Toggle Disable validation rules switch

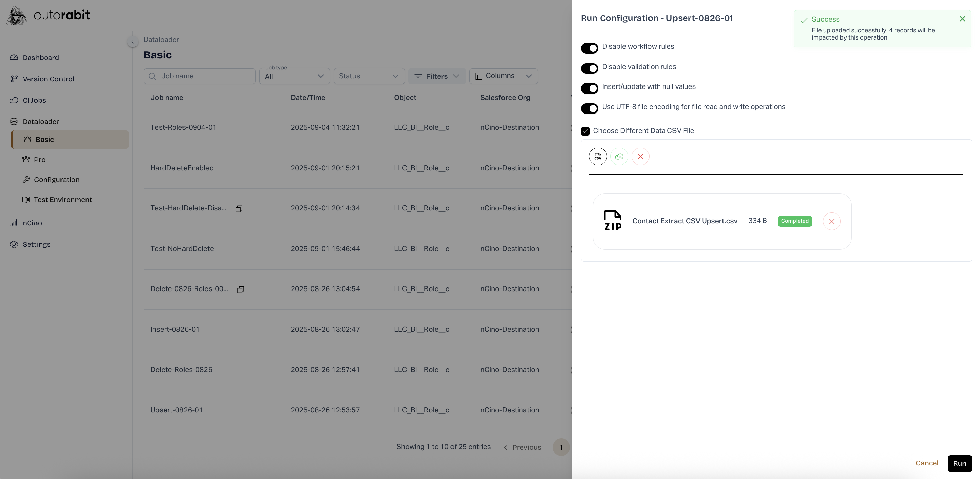coord(589,69)
